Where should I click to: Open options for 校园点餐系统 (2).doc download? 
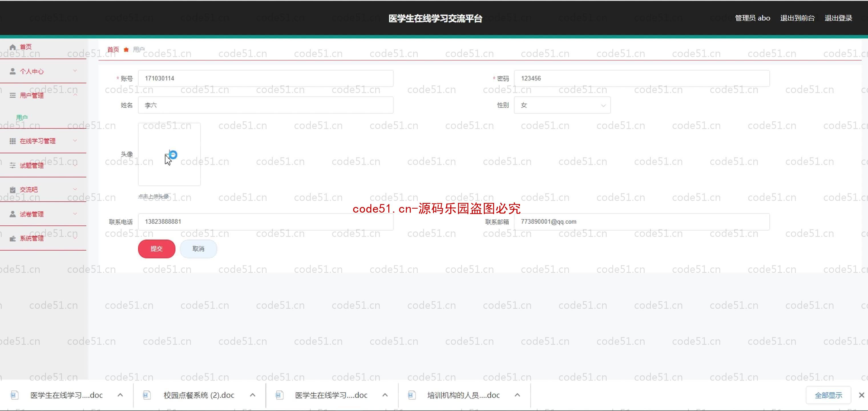click(x=253, y=395)
